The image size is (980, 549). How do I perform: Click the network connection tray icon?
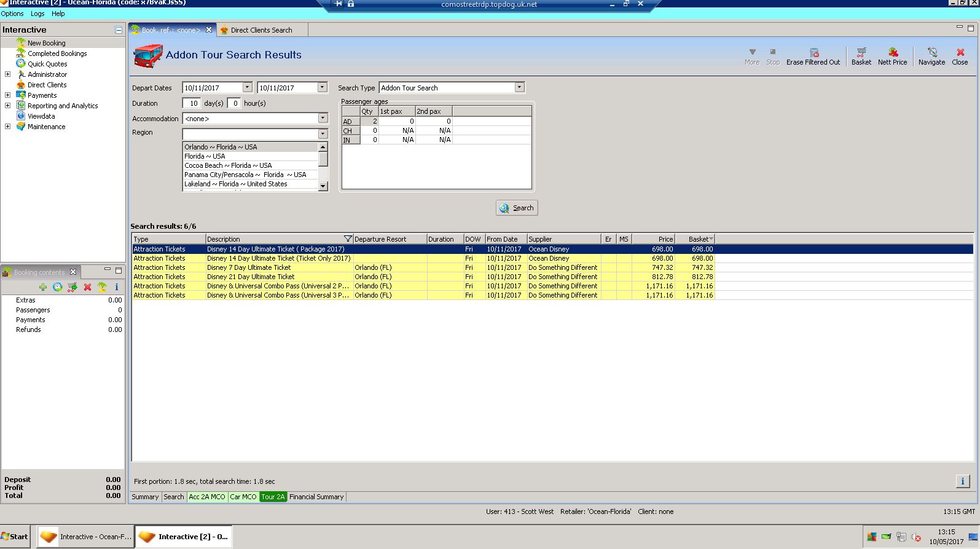(901, 537)
